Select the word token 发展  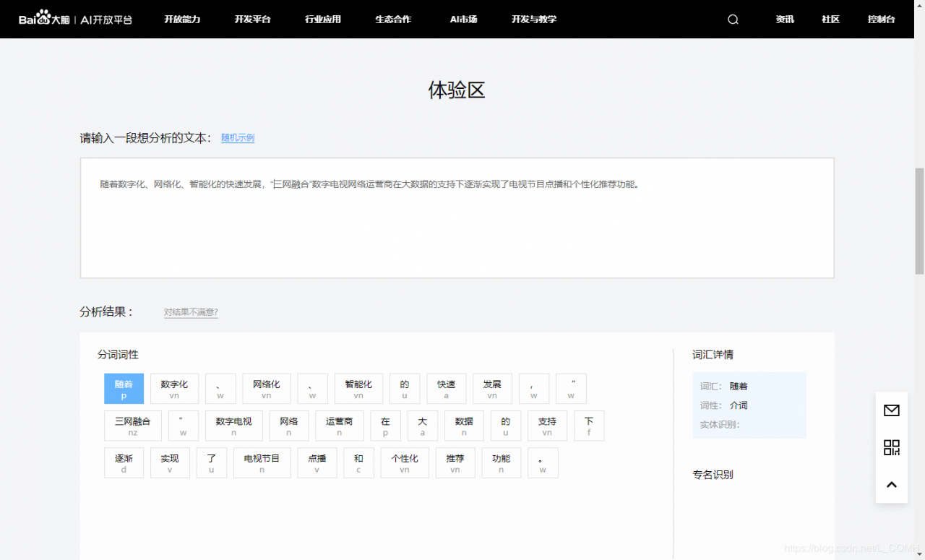tap(492, 389)
